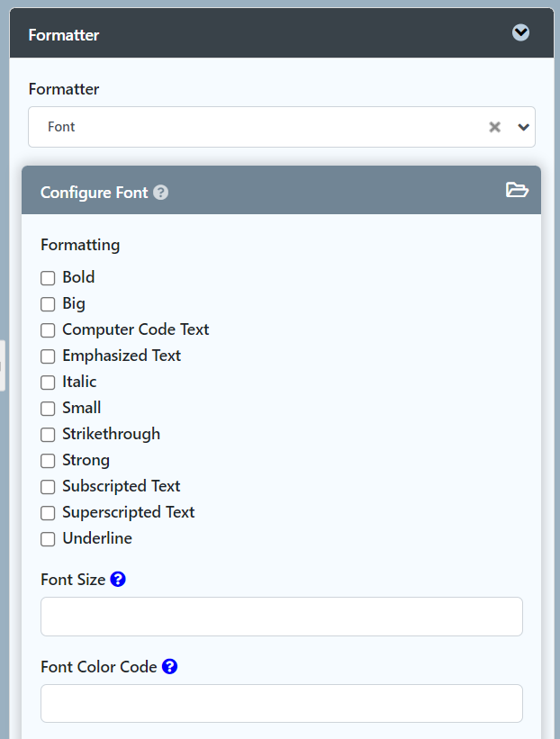
Task: Clear the selected Font formatter value
Action: click(x=494, y=127)
